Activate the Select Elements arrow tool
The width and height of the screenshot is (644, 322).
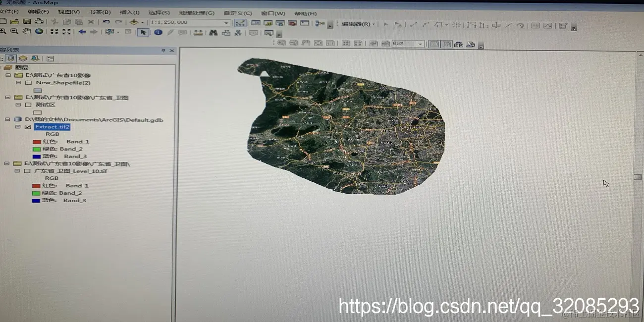(143, 32)
